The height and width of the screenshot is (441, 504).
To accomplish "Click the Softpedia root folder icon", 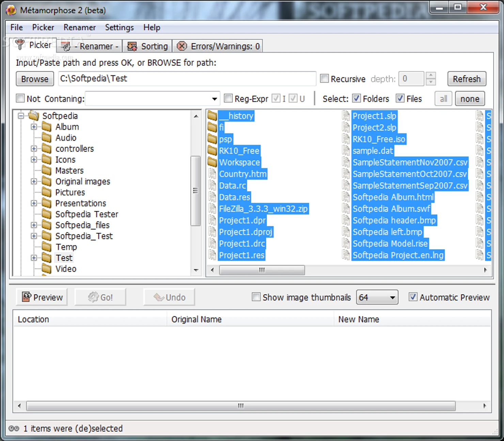I will point(34,116).
